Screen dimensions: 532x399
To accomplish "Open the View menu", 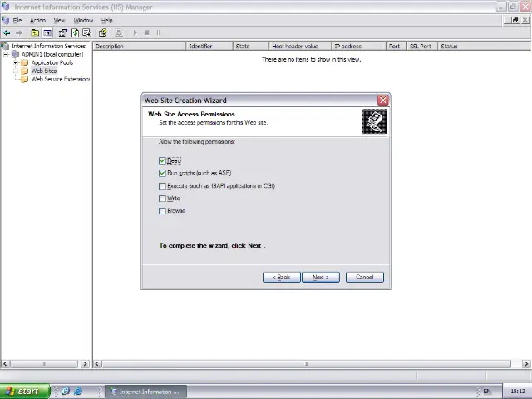I will [59, 20].
